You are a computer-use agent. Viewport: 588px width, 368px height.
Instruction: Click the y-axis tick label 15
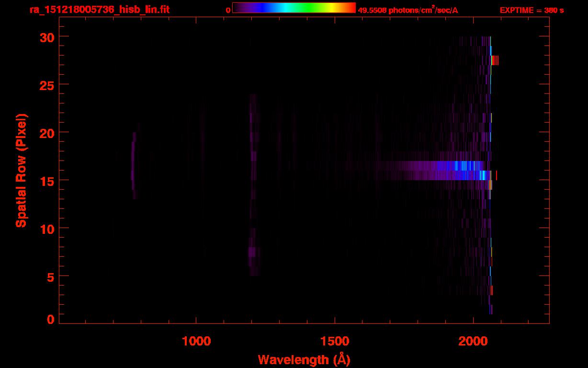tap(48, 181)
